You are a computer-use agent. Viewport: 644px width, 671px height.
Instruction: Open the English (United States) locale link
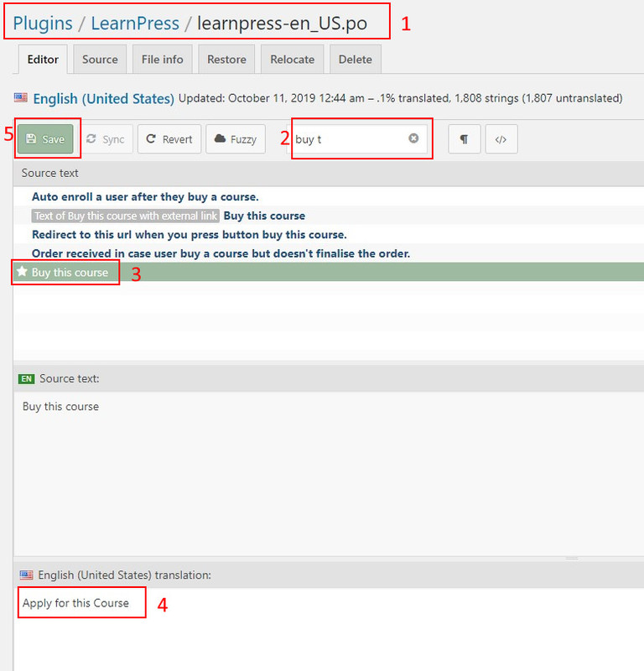(103, 98)
